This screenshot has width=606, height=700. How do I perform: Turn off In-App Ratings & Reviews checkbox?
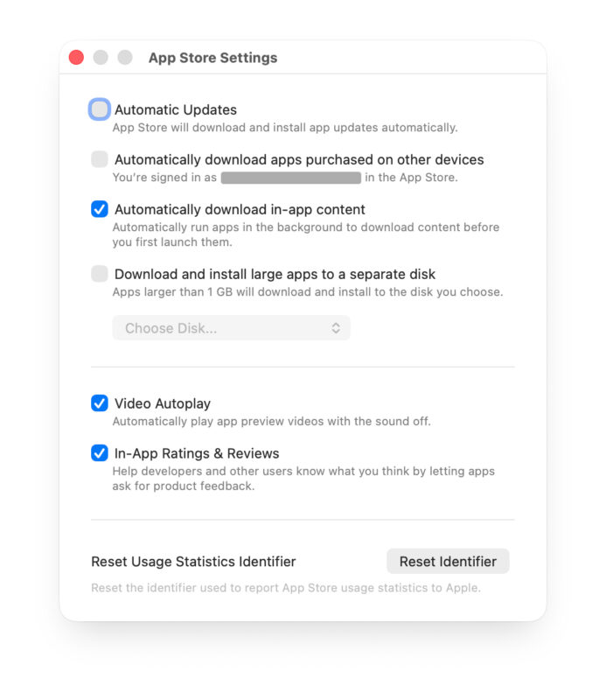(x=100, y=453)
